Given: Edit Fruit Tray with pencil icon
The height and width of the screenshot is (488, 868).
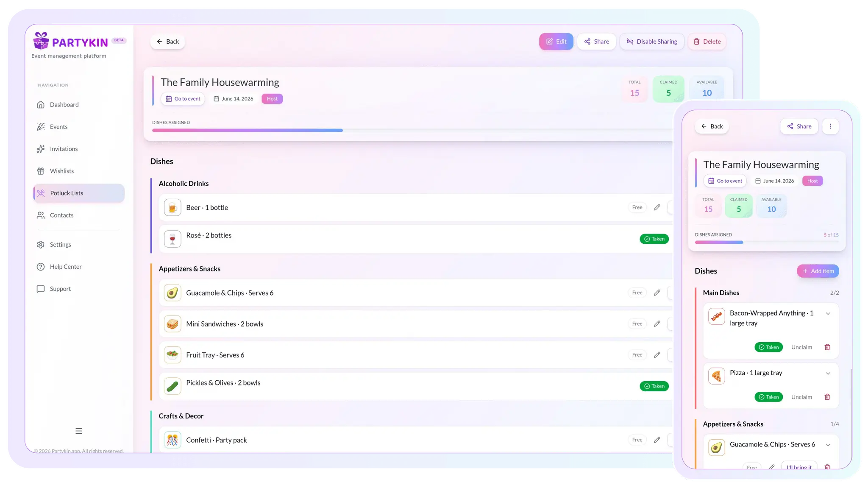Looking at the screenshot, I should [657, 355].
